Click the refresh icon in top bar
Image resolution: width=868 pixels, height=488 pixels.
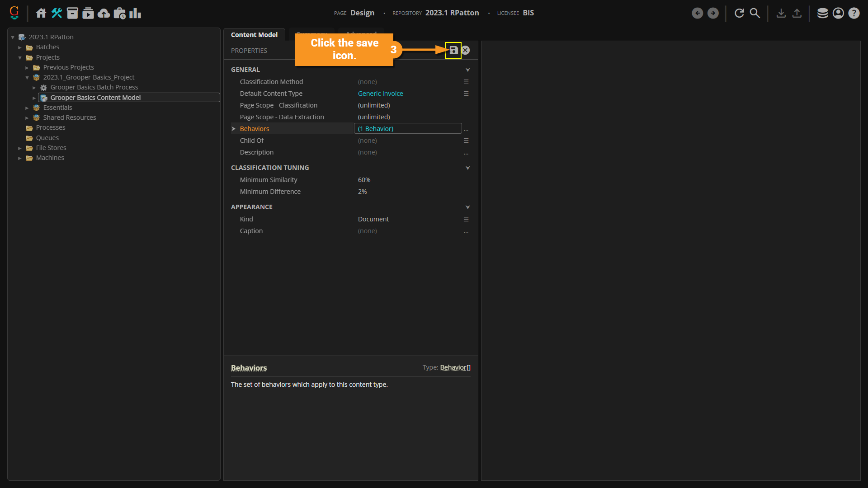pyautogui.click(x=739, y=13)
